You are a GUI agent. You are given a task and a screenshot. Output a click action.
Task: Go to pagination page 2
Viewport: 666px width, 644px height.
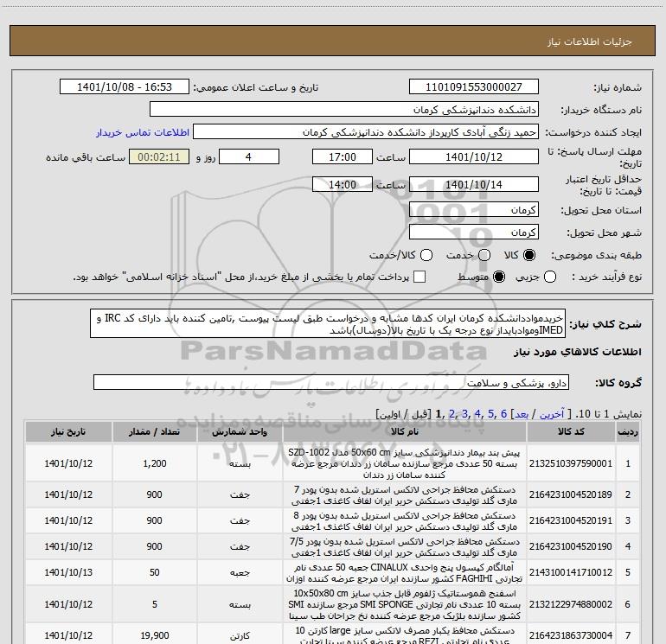pos(451,414)
